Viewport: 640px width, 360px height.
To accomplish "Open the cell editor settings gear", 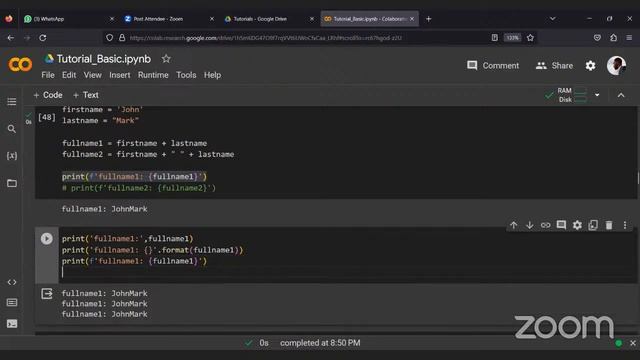I will tap(577, 225).
